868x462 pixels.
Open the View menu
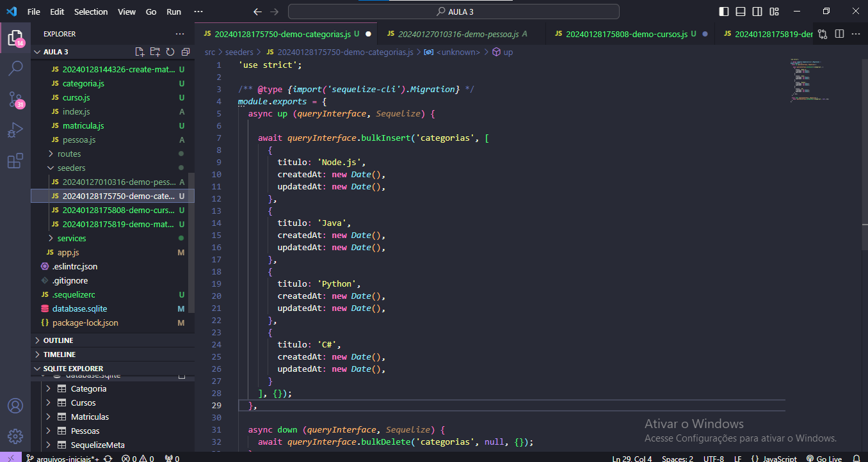(127, 12)
